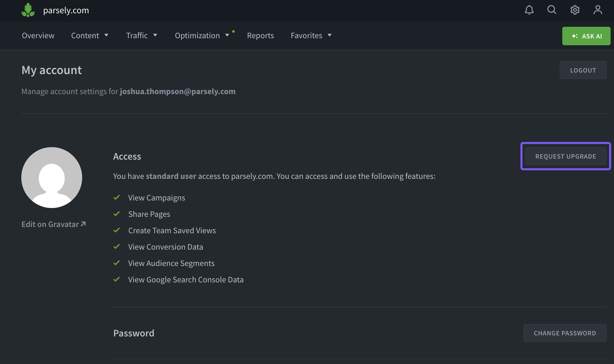Click the Change Password button
The image size is (614, 364).
pyautogui.click(x=565, y=333)
